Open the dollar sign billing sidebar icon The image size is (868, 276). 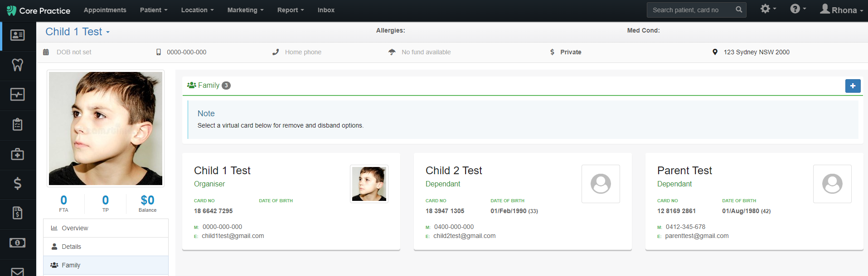click(x=18, y=184)
